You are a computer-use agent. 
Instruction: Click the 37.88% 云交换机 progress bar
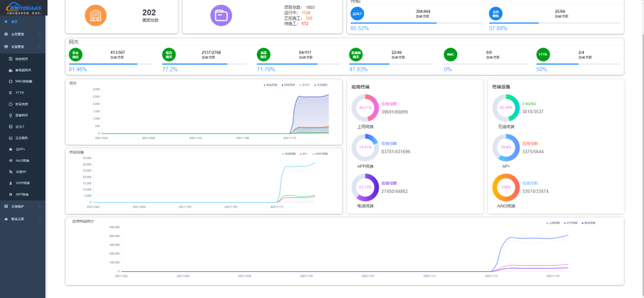(x=555, y=23)
